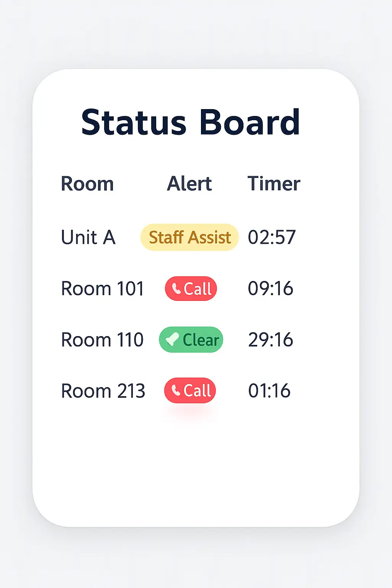
Task: Select the Room 101 row label
Action: click(x=102, y=289)
